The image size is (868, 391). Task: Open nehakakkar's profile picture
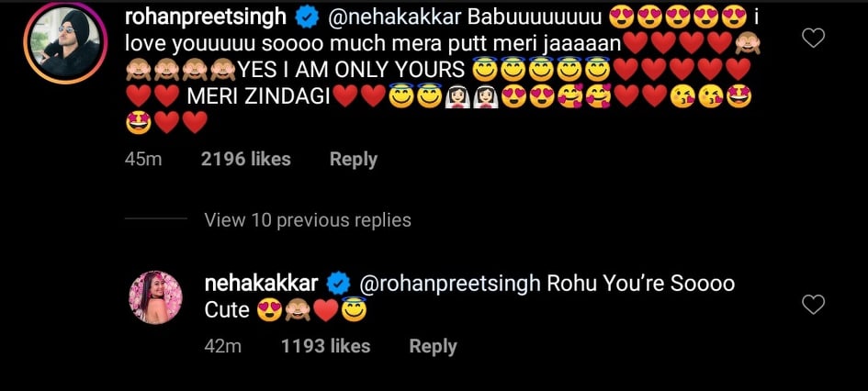(153, 297)
